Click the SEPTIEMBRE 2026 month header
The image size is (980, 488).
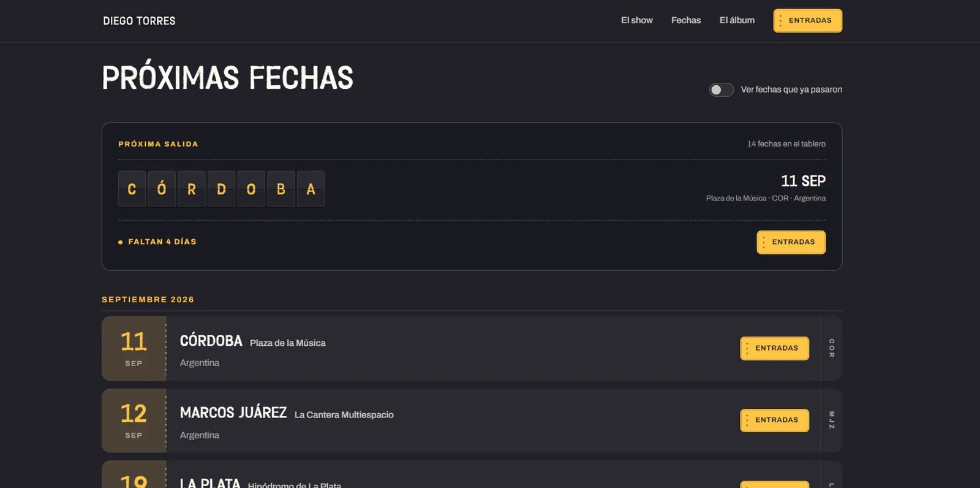click(148, 300)
